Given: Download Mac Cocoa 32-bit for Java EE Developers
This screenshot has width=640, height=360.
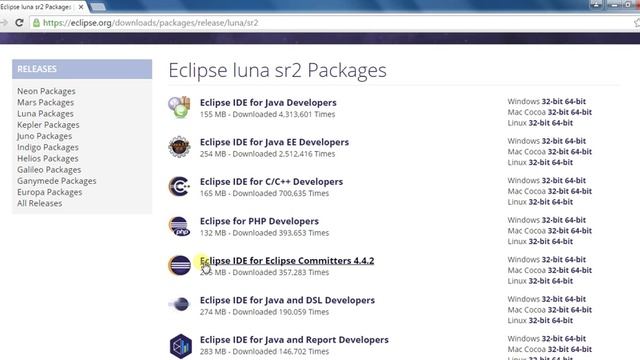Looking at the screenshot, I should pyautogui.click(x=558, y=151).
